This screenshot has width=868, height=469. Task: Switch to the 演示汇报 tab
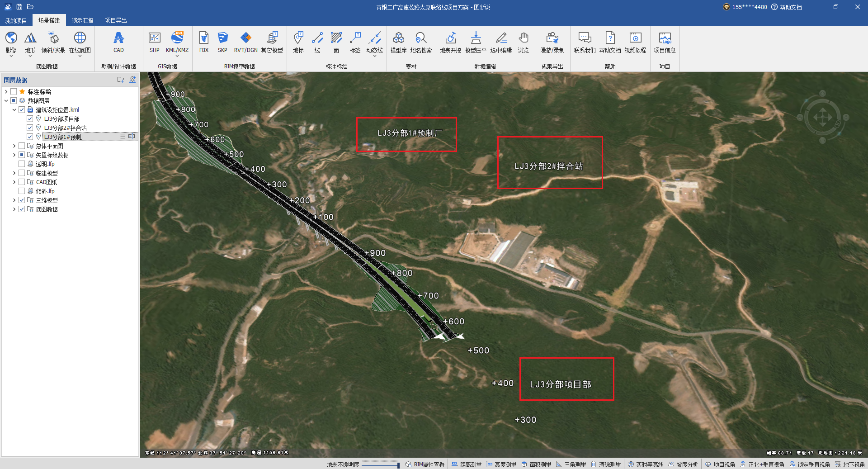[x=82, y=20]
